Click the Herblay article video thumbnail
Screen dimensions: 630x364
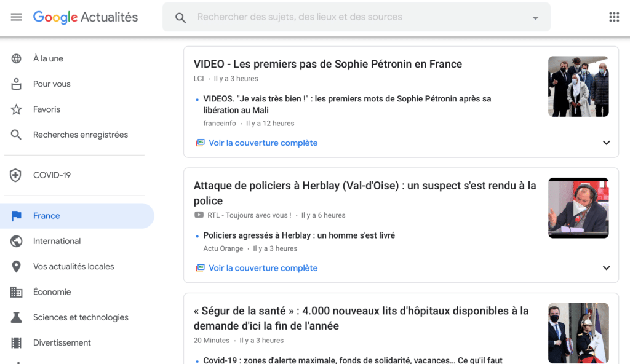point(578,208)
